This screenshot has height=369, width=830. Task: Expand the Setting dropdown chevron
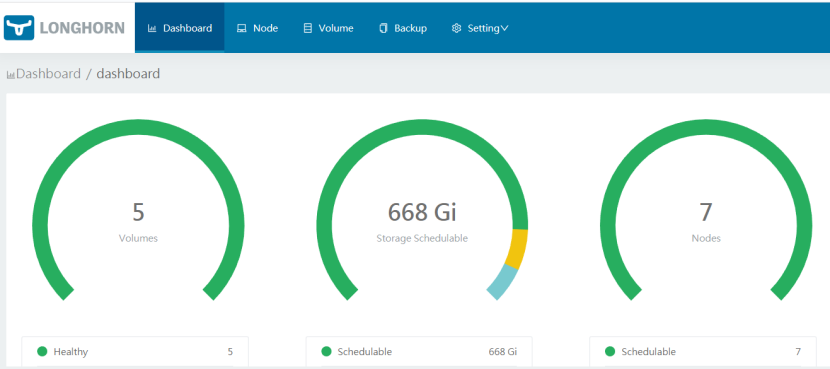tap(504, 28)
